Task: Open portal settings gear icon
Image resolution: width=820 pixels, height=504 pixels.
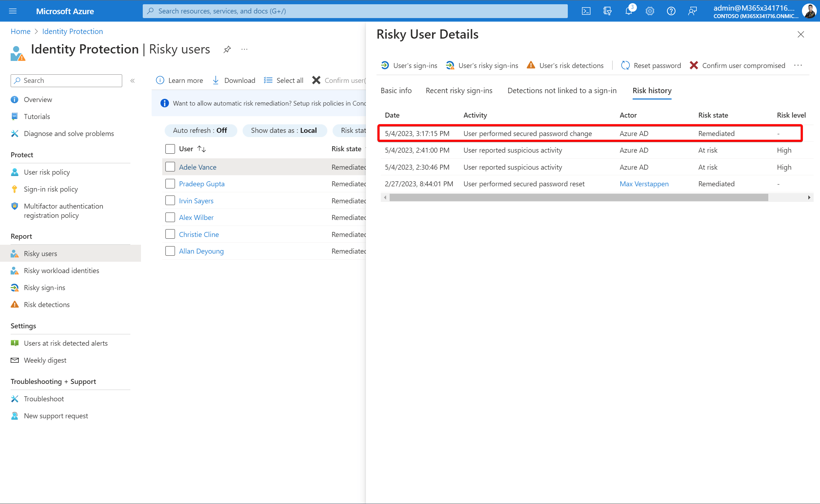Action: pyautogui.click(x=650, y=11)
